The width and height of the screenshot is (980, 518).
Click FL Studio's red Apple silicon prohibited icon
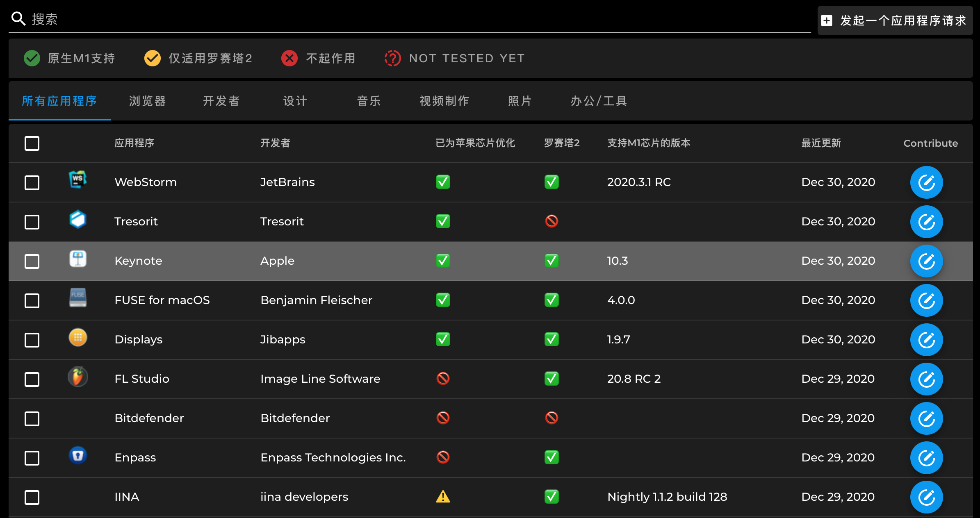pyautogui.click(x=443, y=379)
